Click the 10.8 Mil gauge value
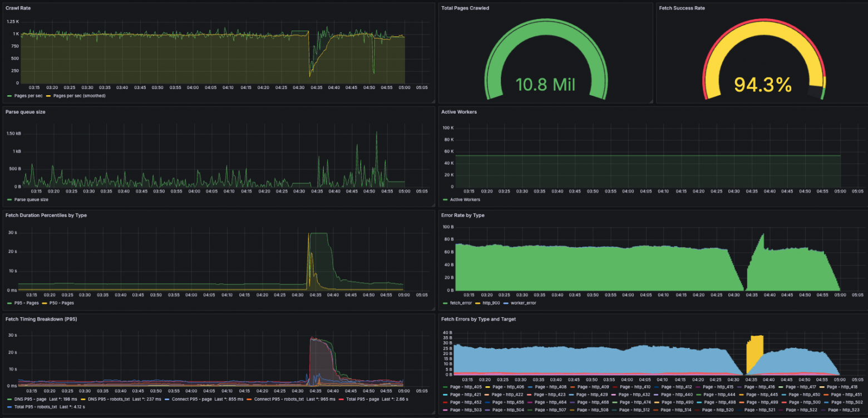Viewport: 868px width, 418px height. pos(545,85)
